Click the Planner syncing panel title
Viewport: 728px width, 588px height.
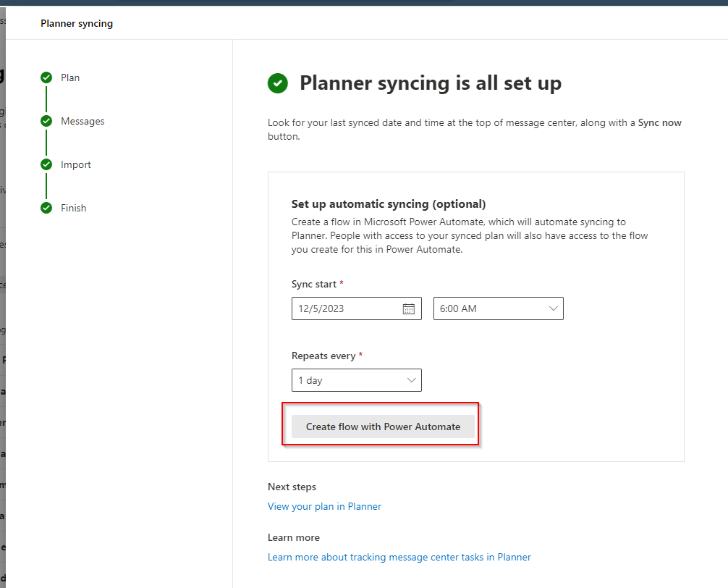click(x=77, y=23)
